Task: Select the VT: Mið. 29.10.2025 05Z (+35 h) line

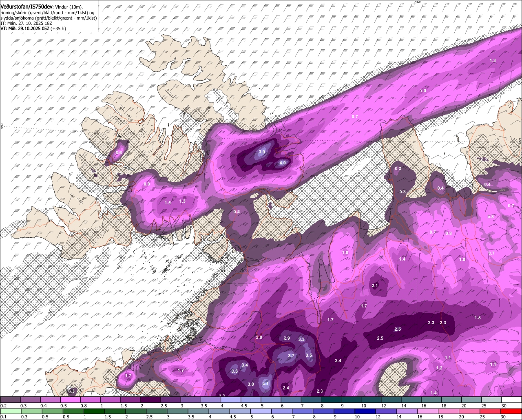Action: (33, 29)
